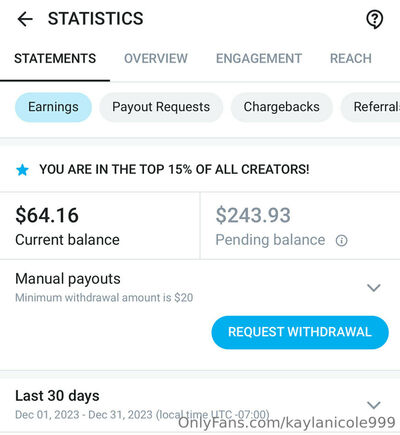Expand the Last 30 days date range
Image resolution: width=400 pixels, height=435 pixels.
(374, 405)
